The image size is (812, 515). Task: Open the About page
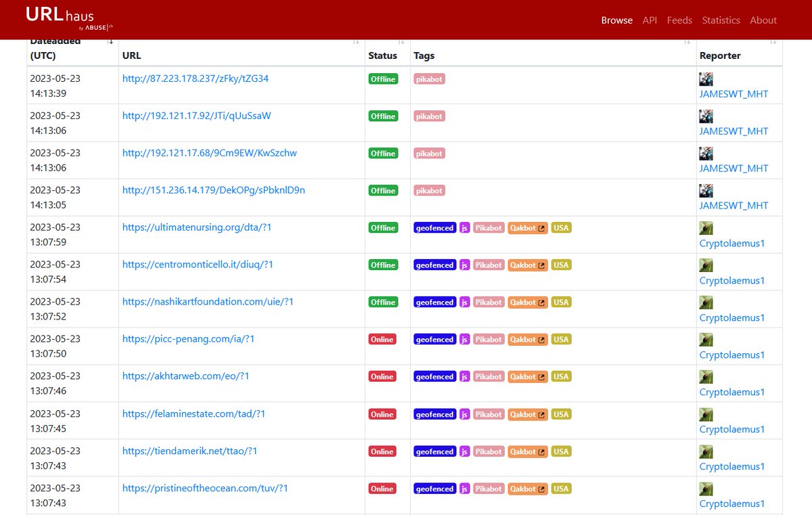pos(763,20)
